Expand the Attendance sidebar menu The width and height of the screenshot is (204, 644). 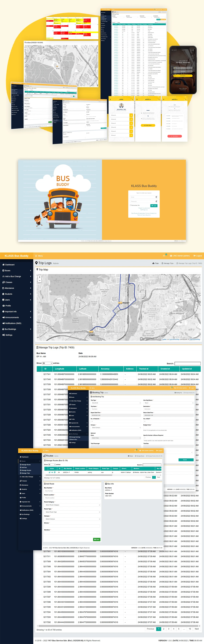[9, 288]
